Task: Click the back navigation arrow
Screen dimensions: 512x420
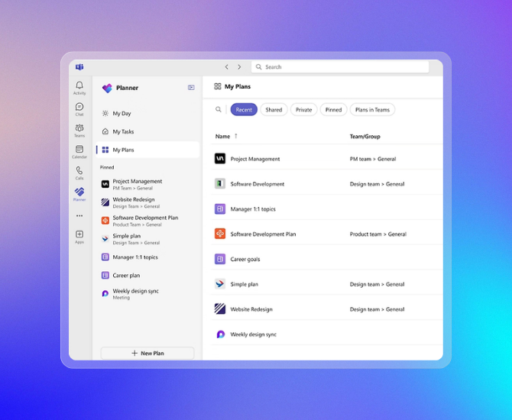Action: [226, 67]
